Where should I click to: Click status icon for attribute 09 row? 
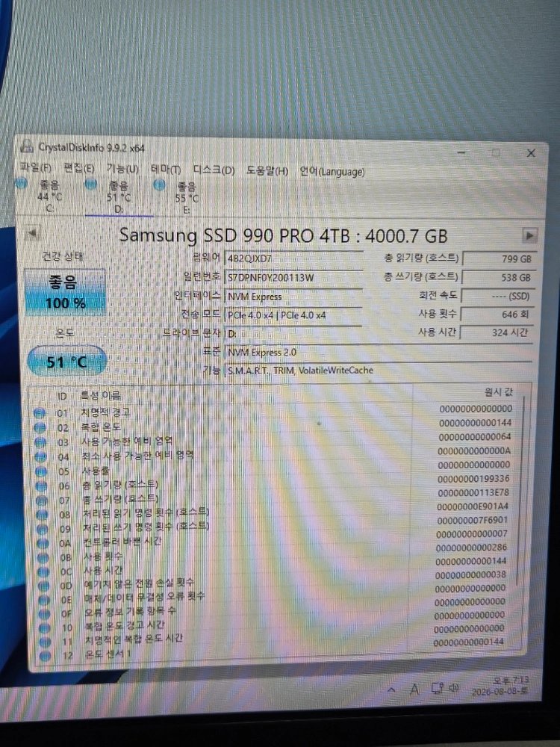[x=43, y=529]
